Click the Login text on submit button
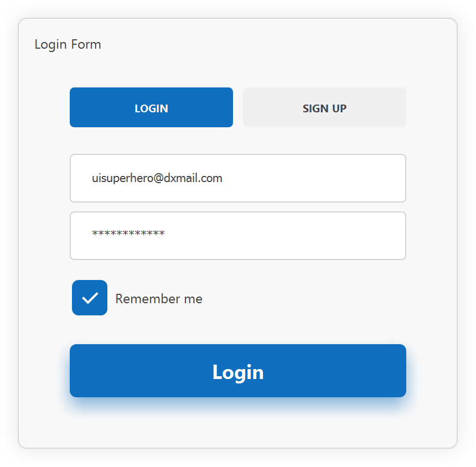 pyautogui.click(x=238, y=372)
